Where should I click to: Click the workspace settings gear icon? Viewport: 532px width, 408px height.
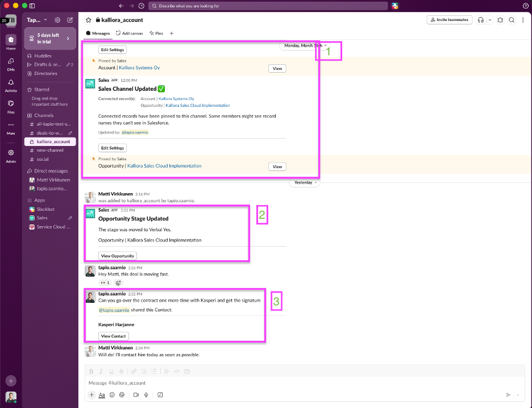click(x=57, y=20)
